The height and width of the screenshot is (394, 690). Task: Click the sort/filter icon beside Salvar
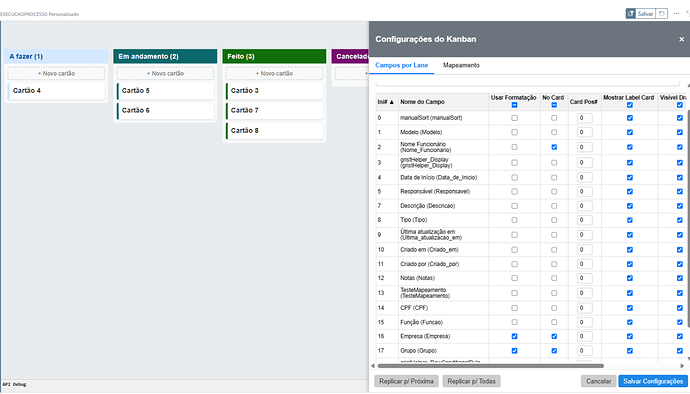tap(631, 14)
